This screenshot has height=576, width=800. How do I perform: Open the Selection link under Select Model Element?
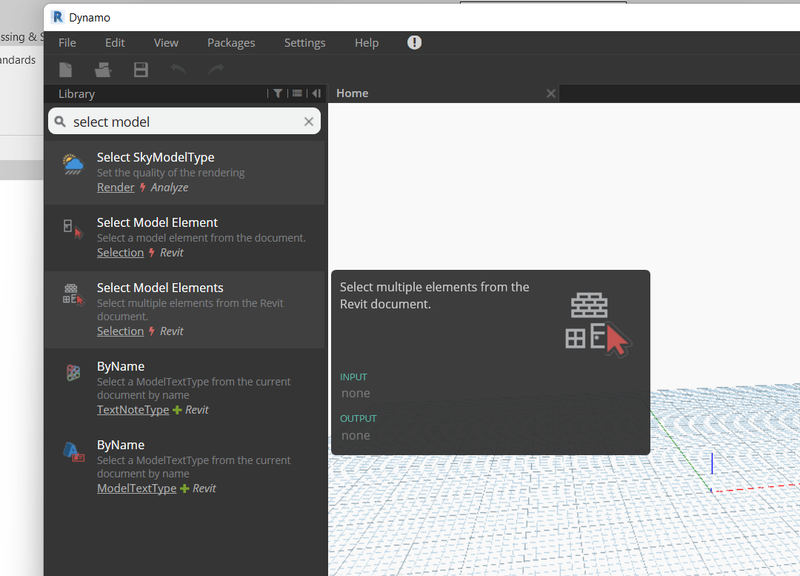pos(120,253)
